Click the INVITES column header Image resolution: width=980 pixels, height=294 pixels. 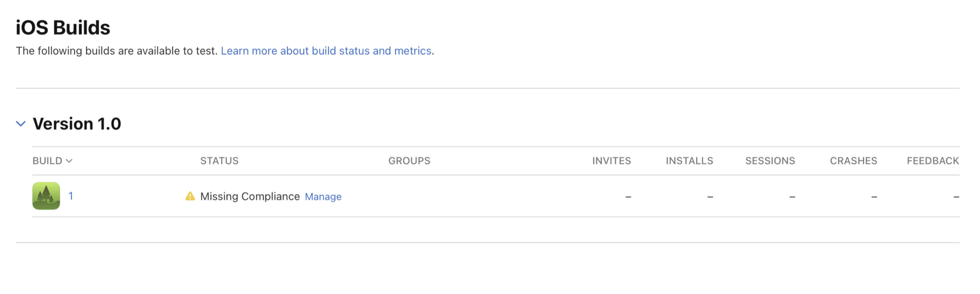click(611, 161)
